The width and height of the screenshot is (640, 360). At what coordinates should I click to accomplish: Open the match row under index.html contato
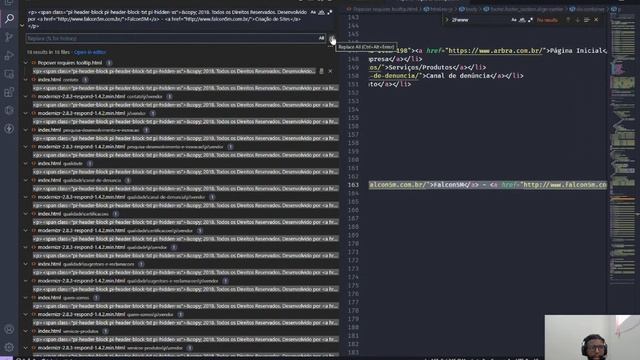click(185, 88)
